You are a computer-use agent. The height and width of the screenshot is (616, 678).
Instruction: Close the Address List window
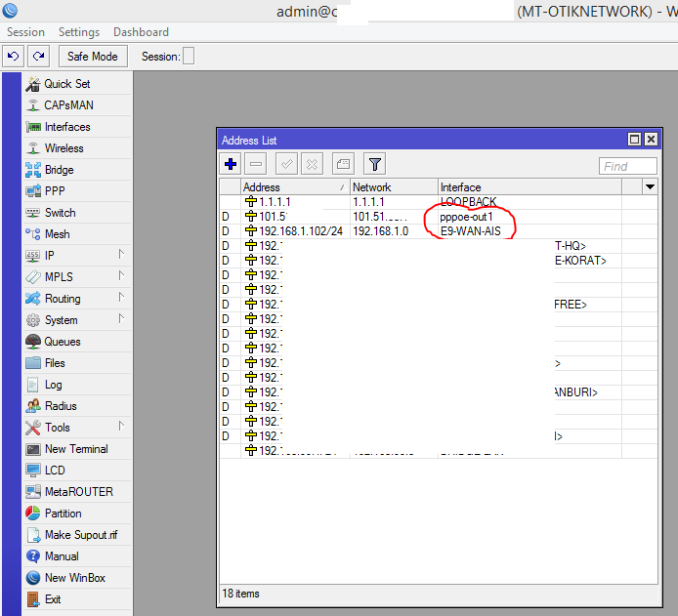(x=652, y=139)
